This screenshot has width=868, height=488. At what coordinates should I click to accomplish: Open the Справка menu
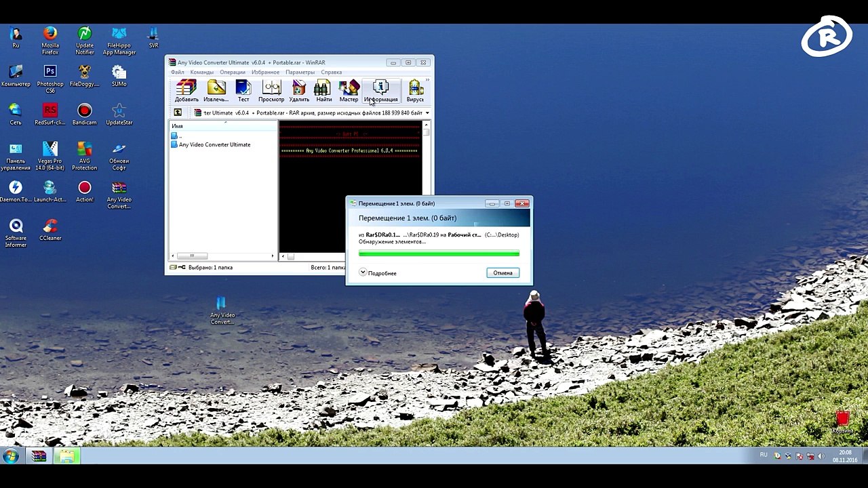click(x=332, y=72)
